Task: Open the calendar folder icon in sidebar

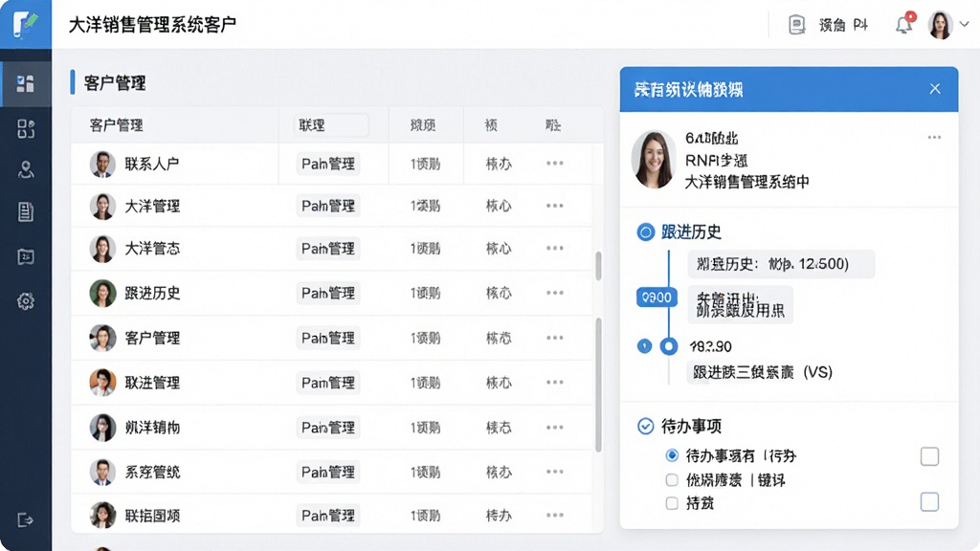Action: (26, 256)
